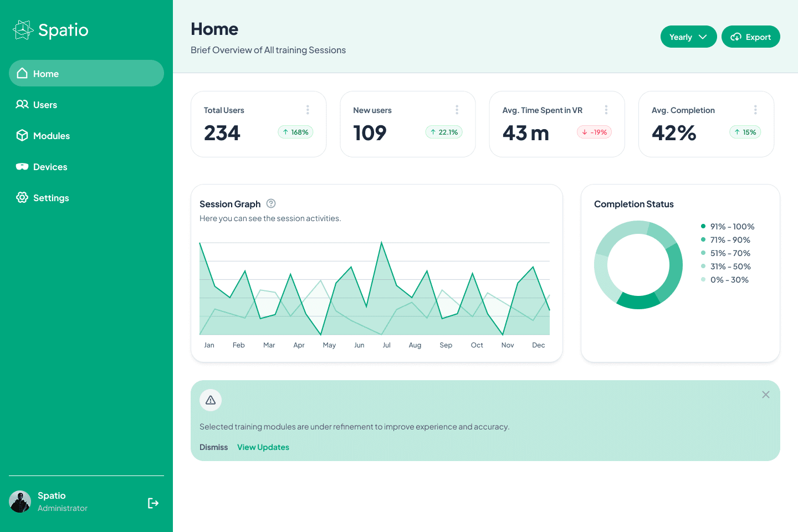
Task: Click the Devices icon
Action: tap(22, 166)
